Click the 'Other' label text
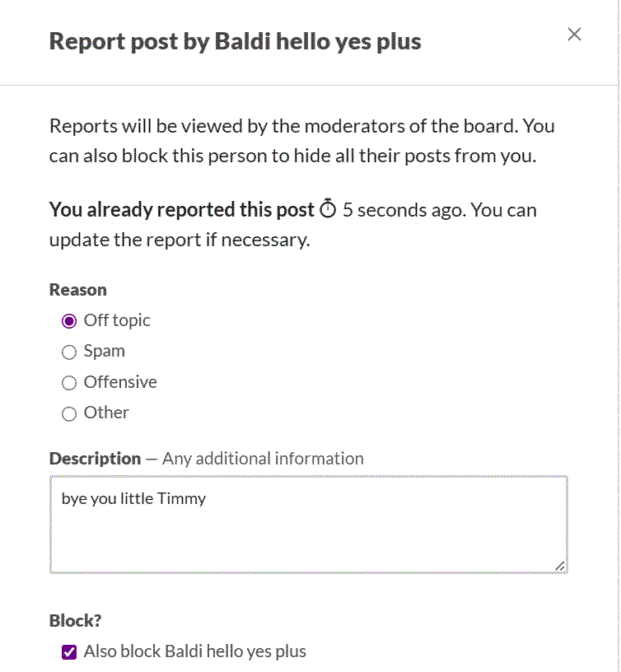Screen dimensions: 621x672 106,413
